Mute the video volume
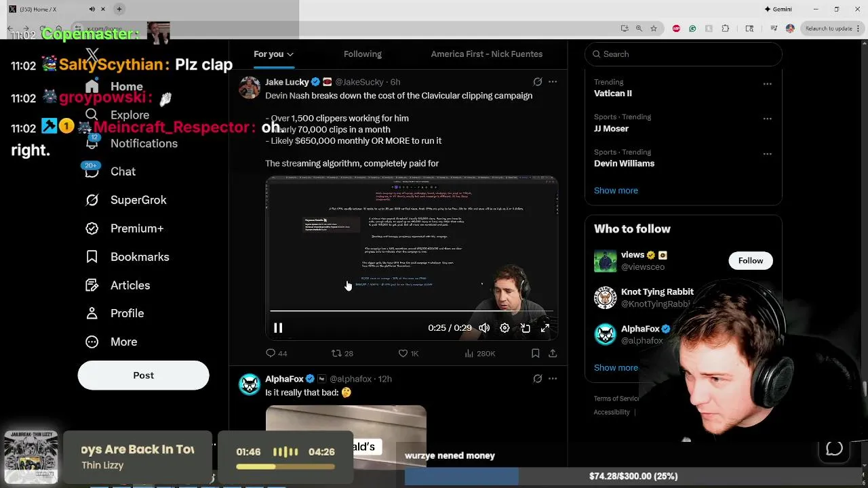This screenshot has width=868, height=488. 484,328
